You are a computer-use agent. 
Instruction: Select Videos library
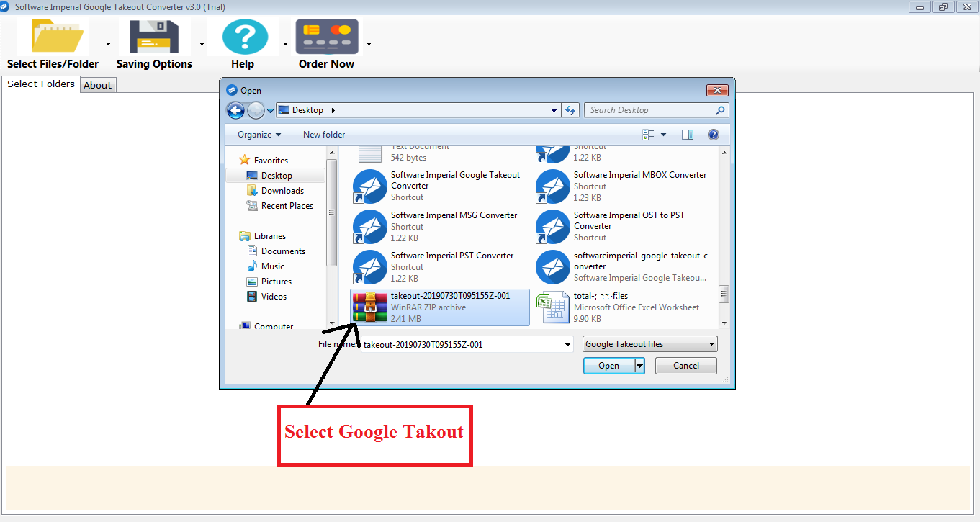[274, 297]
